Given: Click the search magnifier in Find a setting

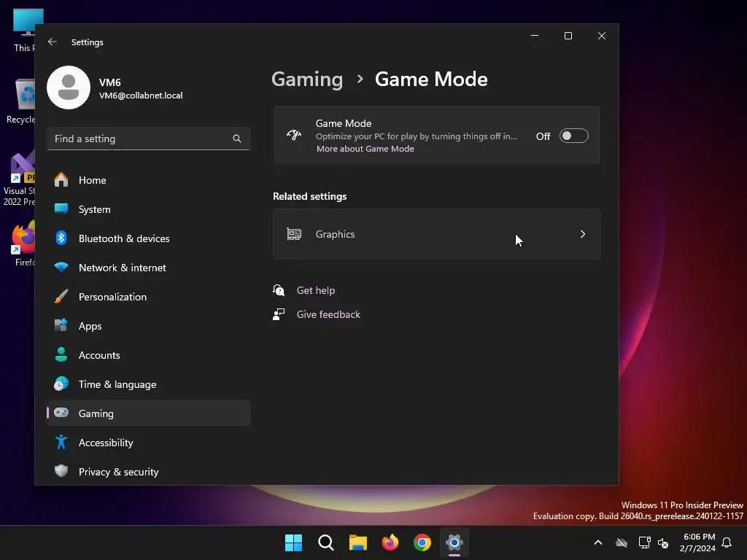Looking at the screenshot, I should tap(237, 139).
